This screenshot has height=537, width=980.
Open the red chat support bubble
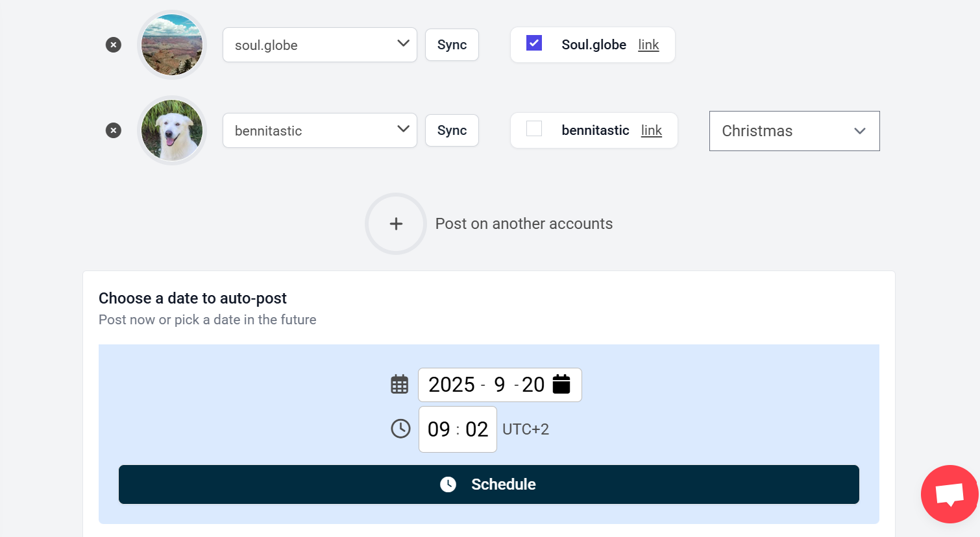(949, 494)
